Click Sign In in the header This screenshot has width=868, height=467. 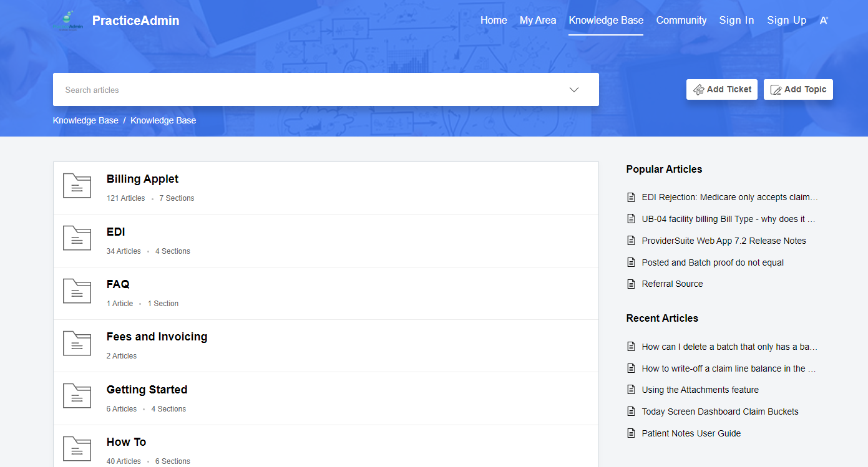pos(736,21)
